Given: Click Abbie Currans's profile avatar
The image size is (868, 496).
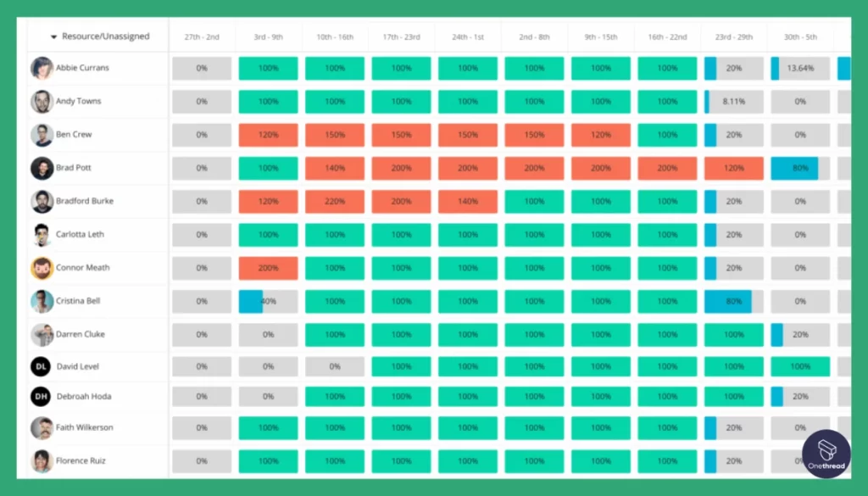Looking at the screenshot, I should [43, 68].
